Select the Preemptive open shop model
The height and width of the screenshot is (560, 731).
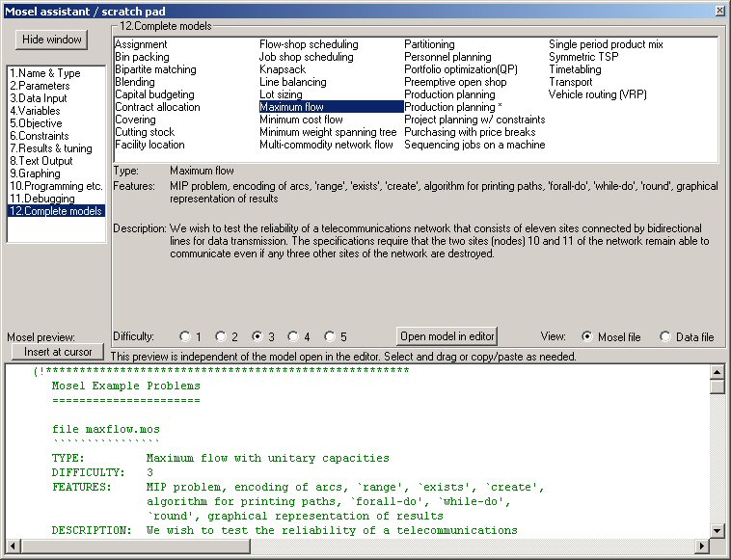tap(455, 82)
